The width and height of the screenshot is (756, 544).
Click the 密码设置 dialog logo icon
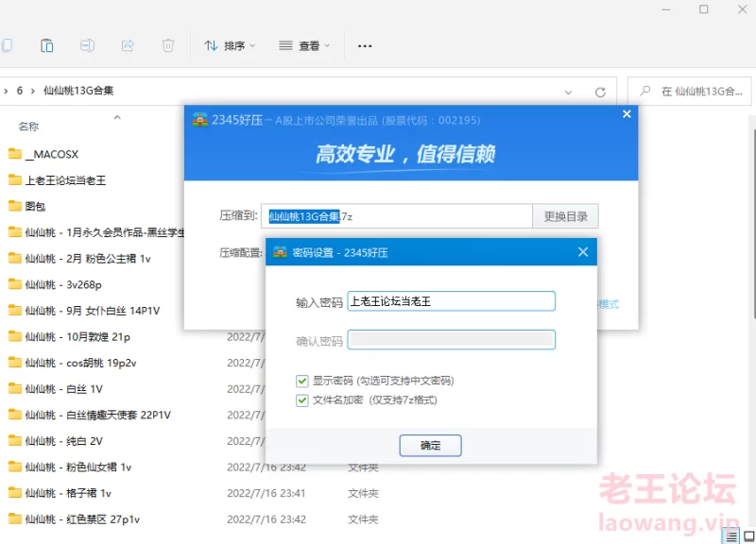pyautogui.click(x=280, y=252)
